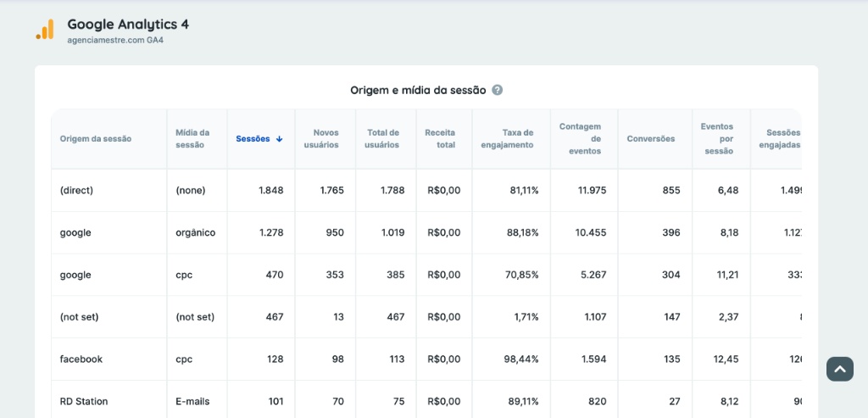868x418 pixels.
Task: Click the 11.975 event count value
Action: click(593, 190)
